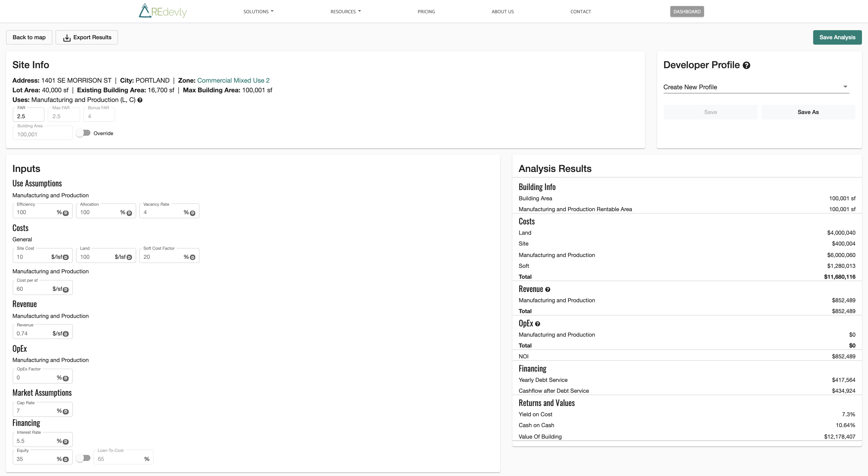Viewport: 868px width, 476px height.
Task: Click the Efficiency input field
Action: (x=42, y=211)
